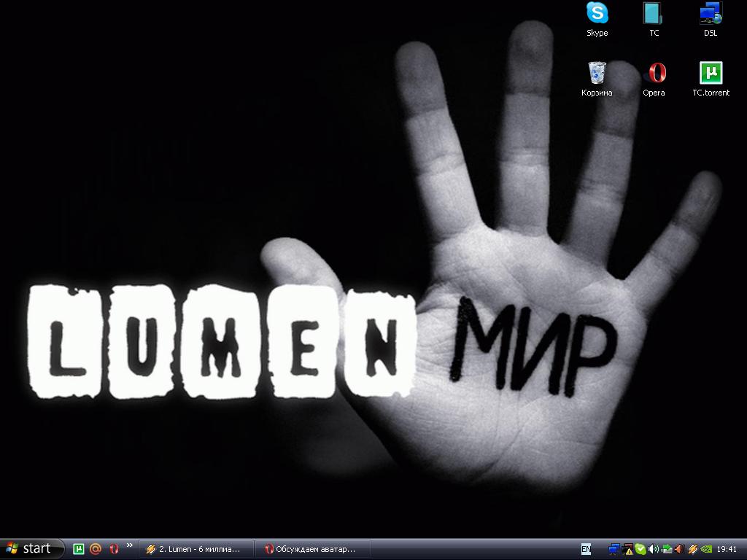
Task: Click the 19:41 system clock
Action: coord(727,549)
